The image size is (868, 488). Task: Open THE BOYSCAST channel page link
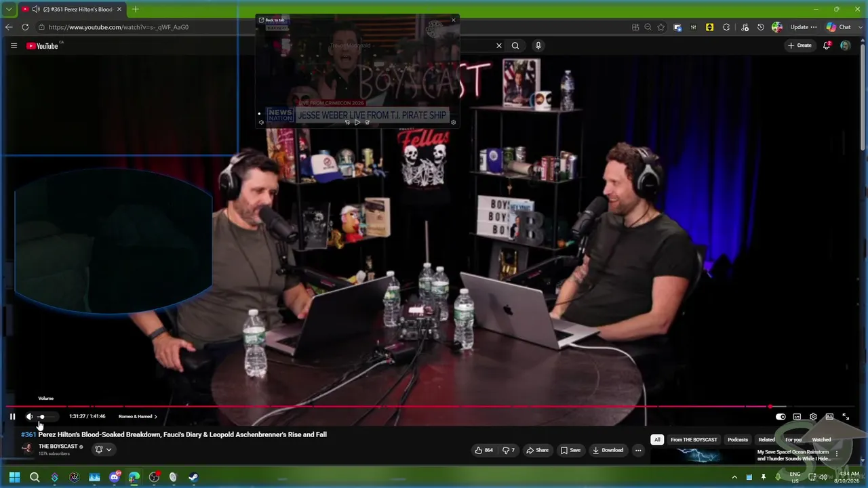pos(58,447)
